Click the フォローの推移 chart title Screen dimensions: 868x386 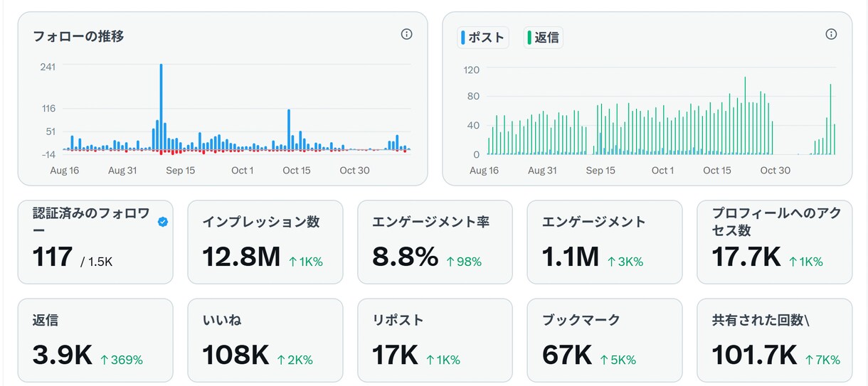pos(78,36)
